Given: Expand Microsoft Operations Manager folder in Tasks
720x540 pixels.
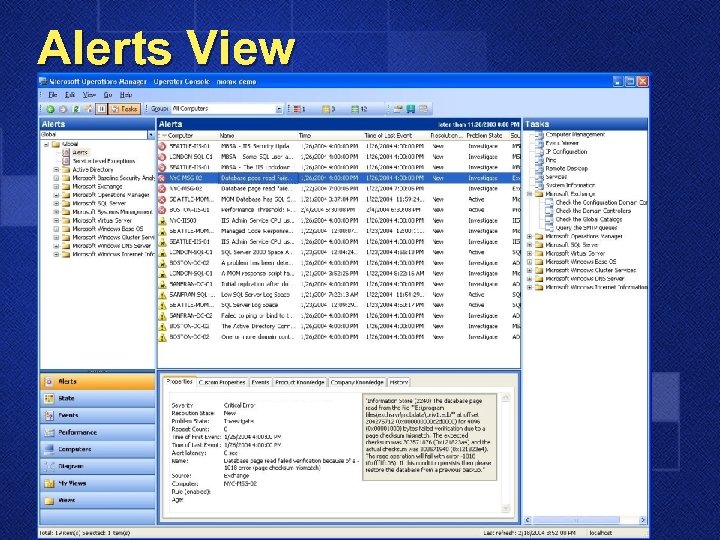Looking at the screenshot, I should point(529,236).
